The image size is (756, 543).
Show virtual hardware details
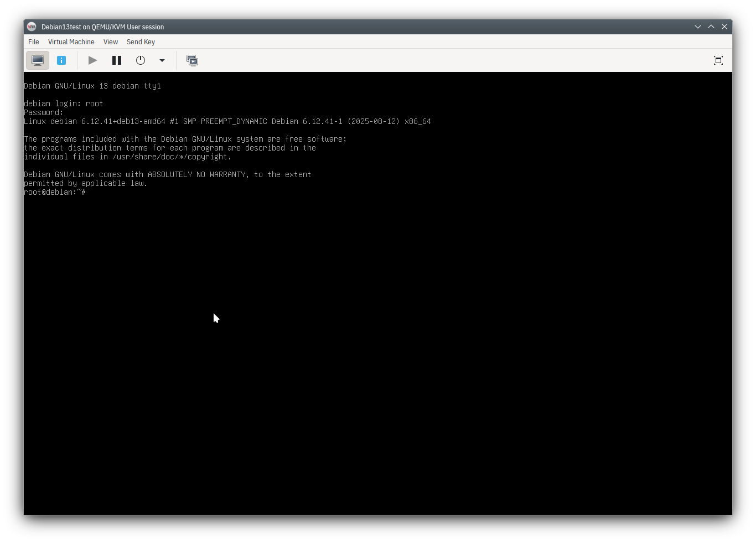(61, 60)
